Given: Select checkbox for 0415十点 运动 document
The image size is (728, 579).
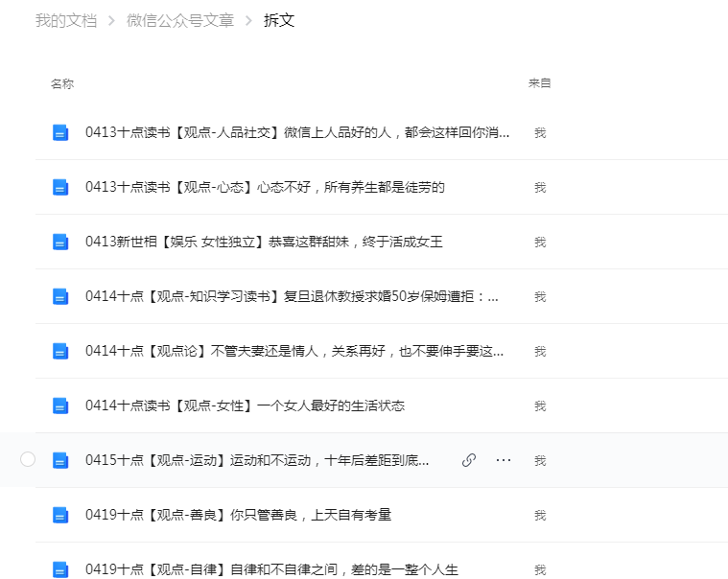Looking at the screenshot, I should (28, 459).
